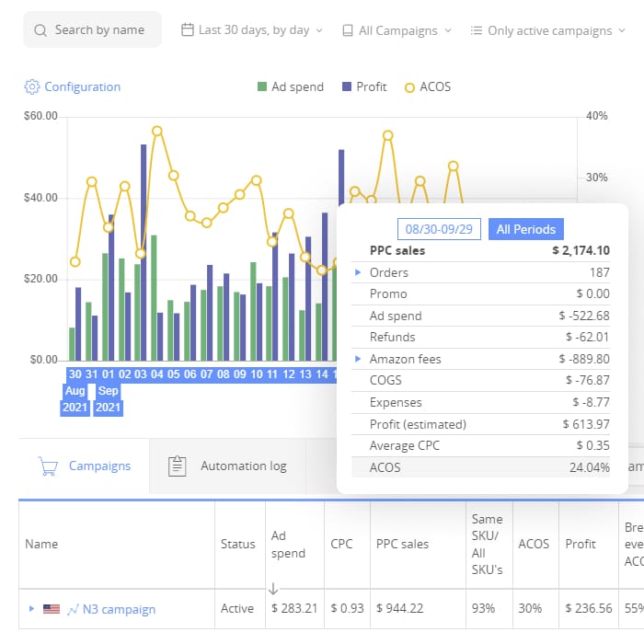Toggle ACOS line in chart legend
This screenshot has height=644, width=644.
(x=427, y=86)
